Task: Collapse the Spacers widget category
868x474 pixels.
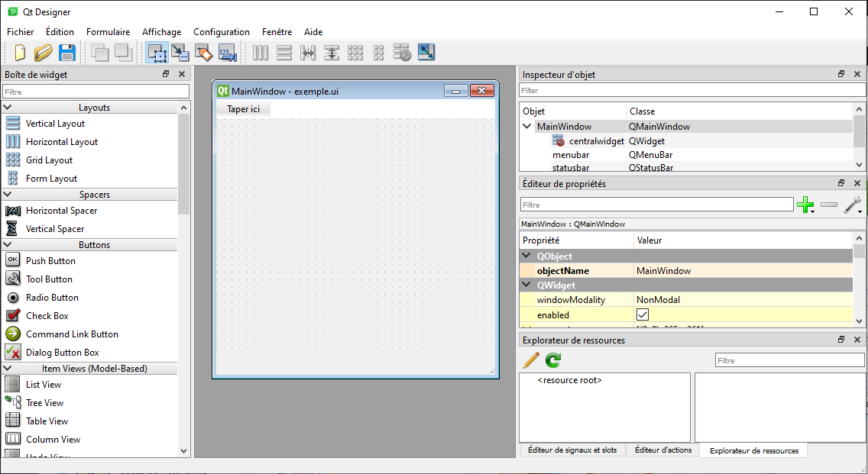Action: coord(8,194)
